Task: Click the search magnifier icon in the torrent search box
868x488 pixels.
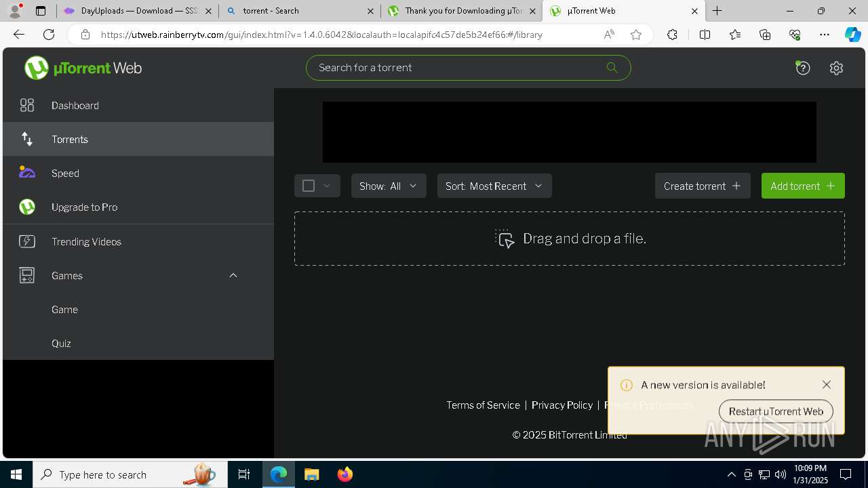Action: pyautogui.click(x=612, y=67)
